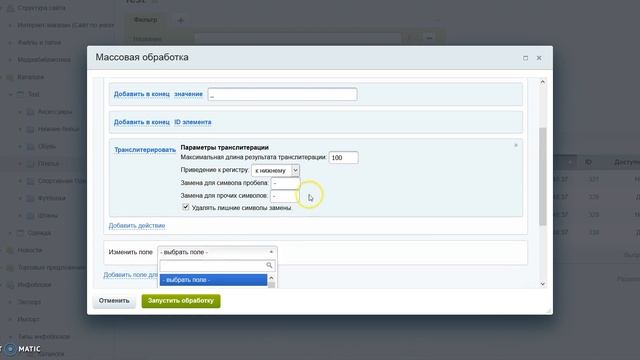
Task: Select Экспорт in background sidebar
Action: tap(29, 302)
